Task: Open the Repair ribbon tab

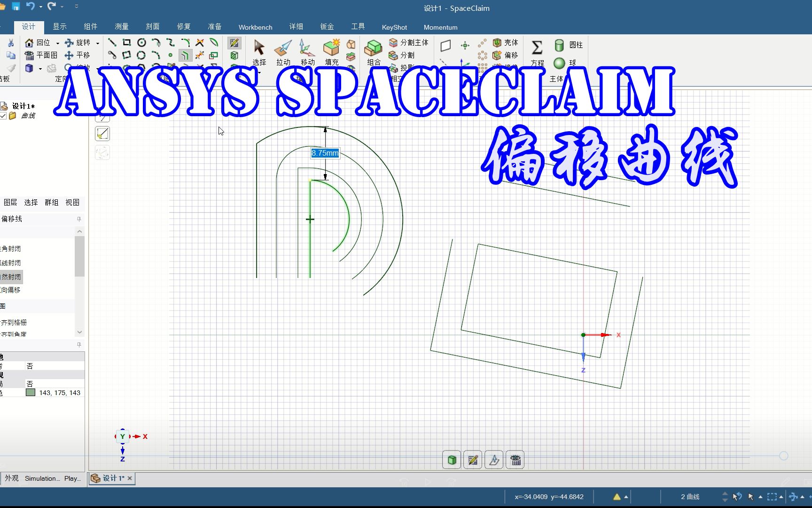Action: [x=184, y=27]
